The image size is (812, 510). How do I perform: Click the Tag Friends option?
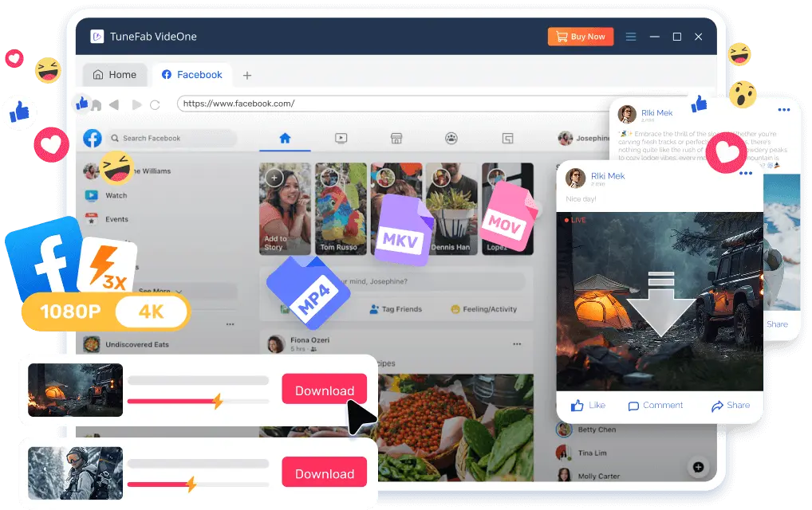(396, 309)
